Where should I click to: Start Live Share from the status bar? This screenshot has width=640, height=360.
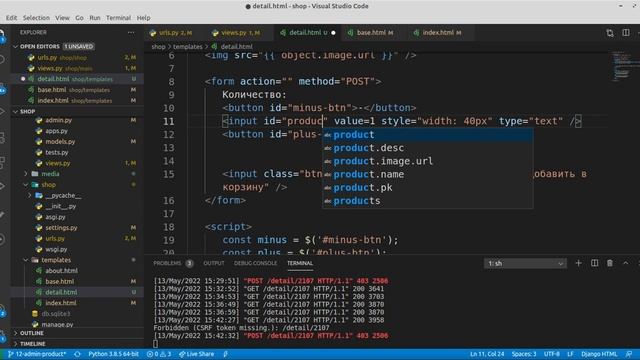pos(196,354)
